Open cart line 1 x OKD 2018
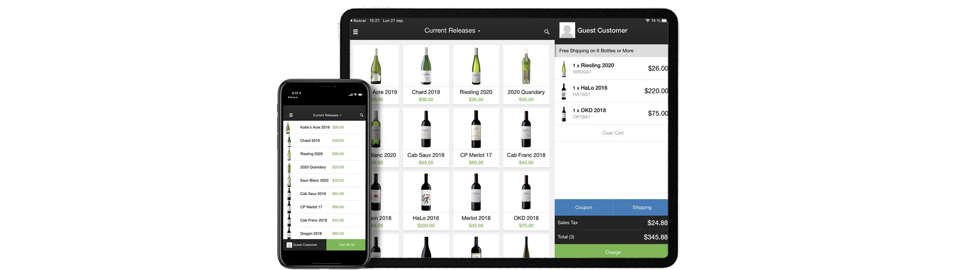 point(611,114)
